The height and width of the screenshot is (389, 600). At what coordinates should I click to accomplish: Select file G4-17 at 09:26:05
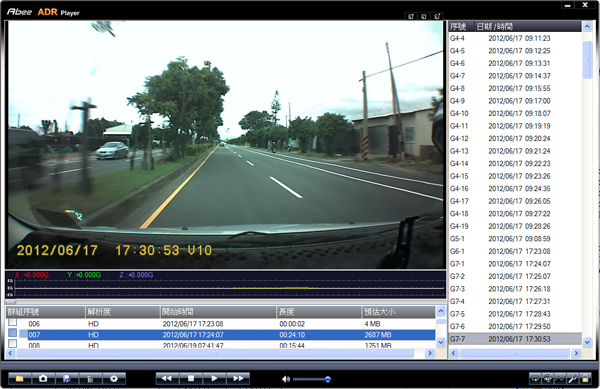(515, 201)
